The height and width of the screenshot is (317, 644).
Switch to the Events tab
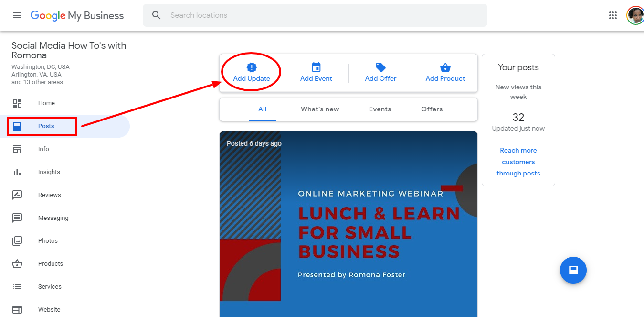[380, 109]
